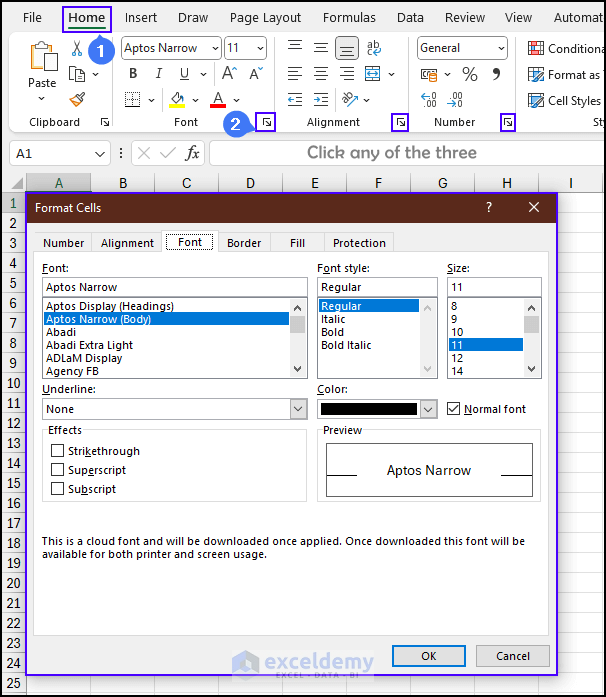
Task: Check the Strikethrough checkbox
Action: (57, 451)
